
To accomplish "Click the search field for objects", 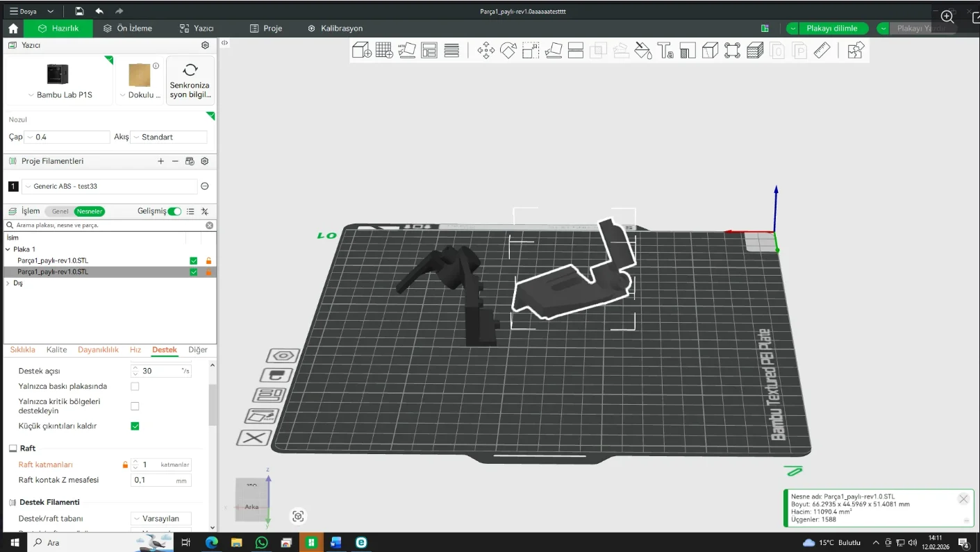I will [x=104, y=225].
